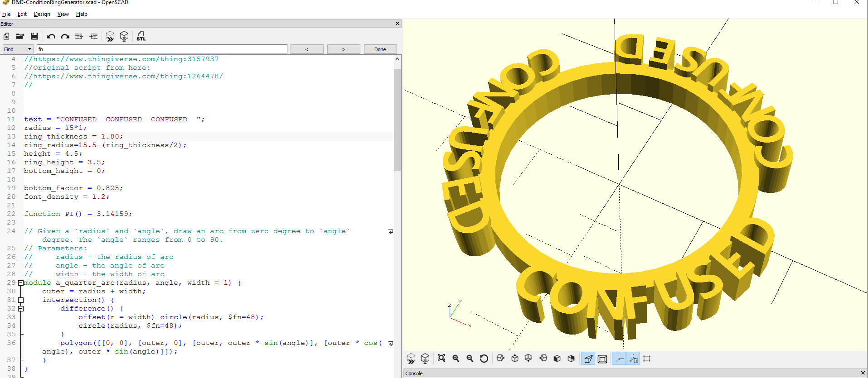Image resolution: width=868 pixels, height=378 pixels.
Task: Toggle Show Axes in viewport
Action: [x=619, y=359]
